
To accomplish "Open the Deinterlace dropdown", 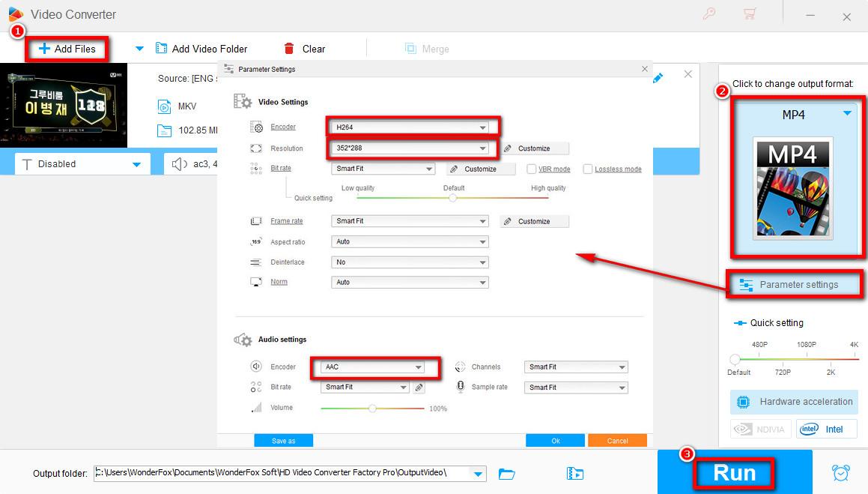I will pos(410,262).
